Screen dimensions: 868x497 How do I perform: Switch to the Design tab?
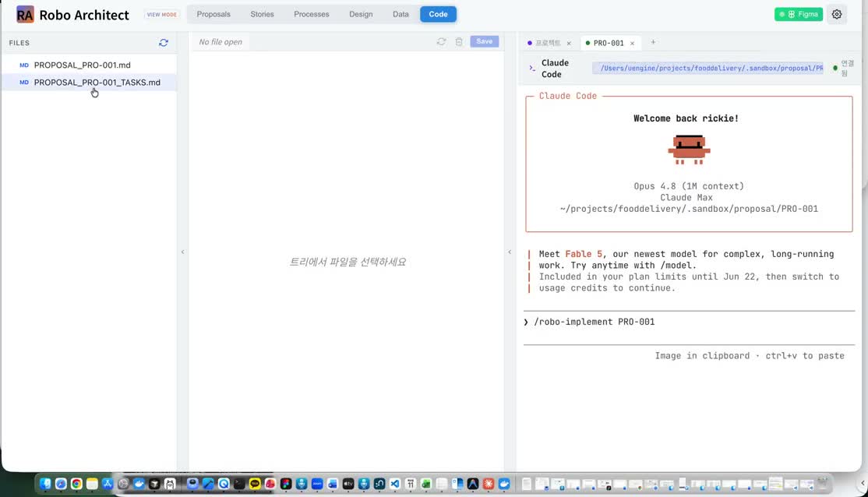tap(361, 14)
